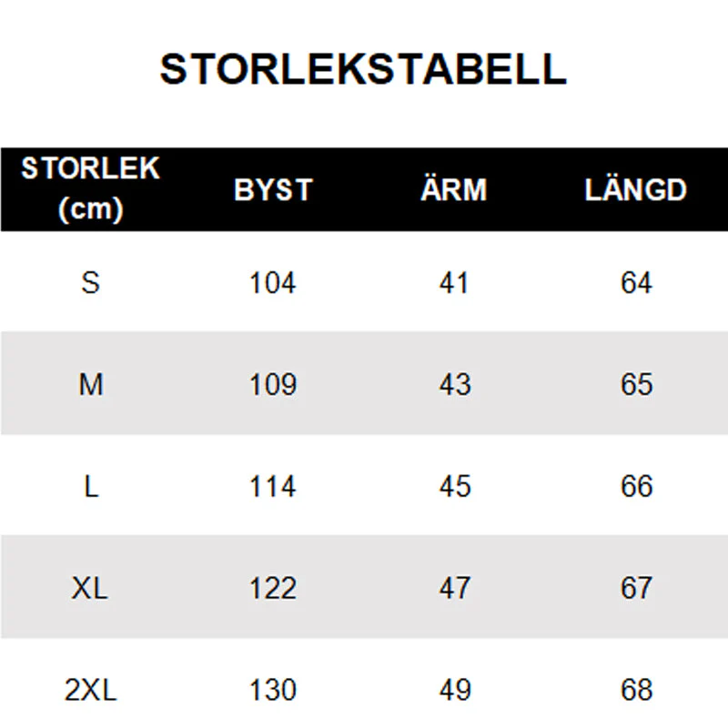Click the LÄNGD column header
Viewport: 728px width, 728px height.
pos(635,188)
